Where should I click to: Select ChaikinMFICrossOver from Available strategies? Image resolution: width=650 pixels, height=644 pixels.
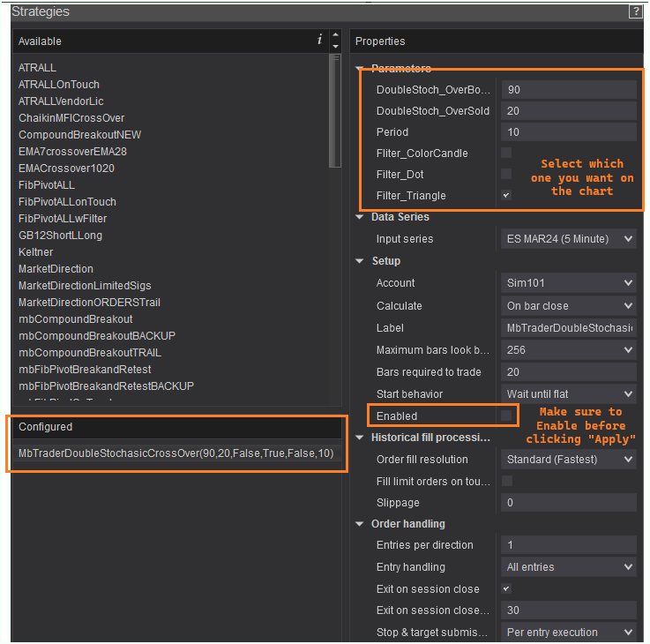point(71,118)
